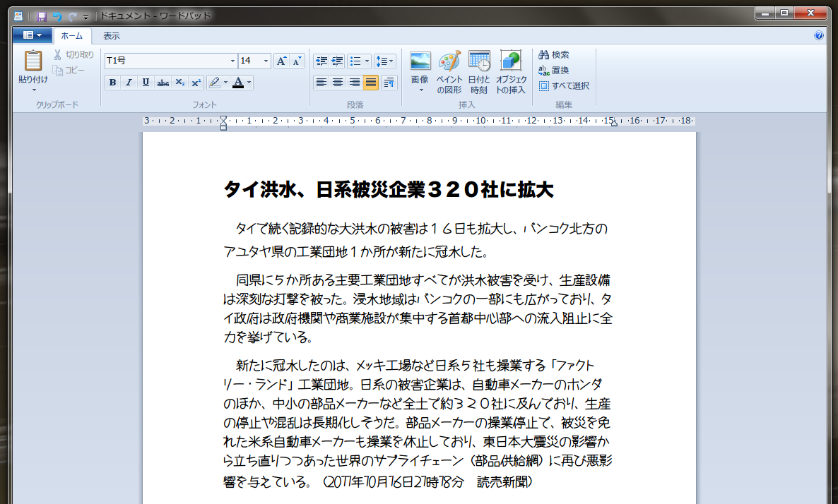This screenshot has height=504, width=838.
Task: Select justify alignment
Action: point(370,83)
